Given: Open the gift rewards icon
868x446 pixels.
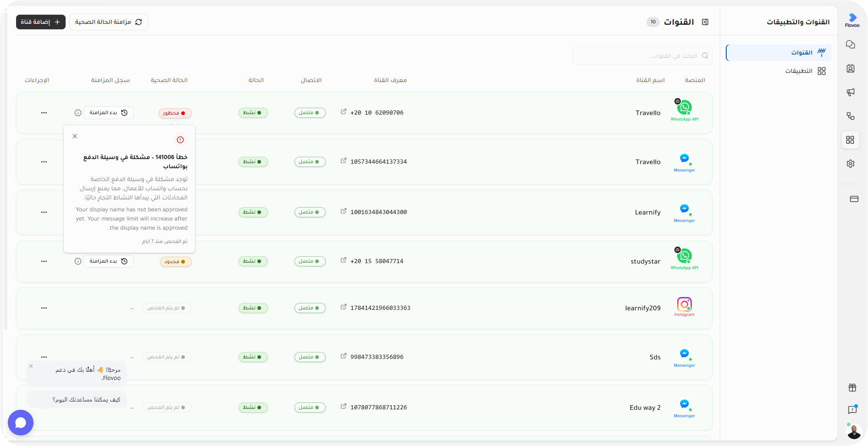Looking at the screenshot, I should (852, 388).
